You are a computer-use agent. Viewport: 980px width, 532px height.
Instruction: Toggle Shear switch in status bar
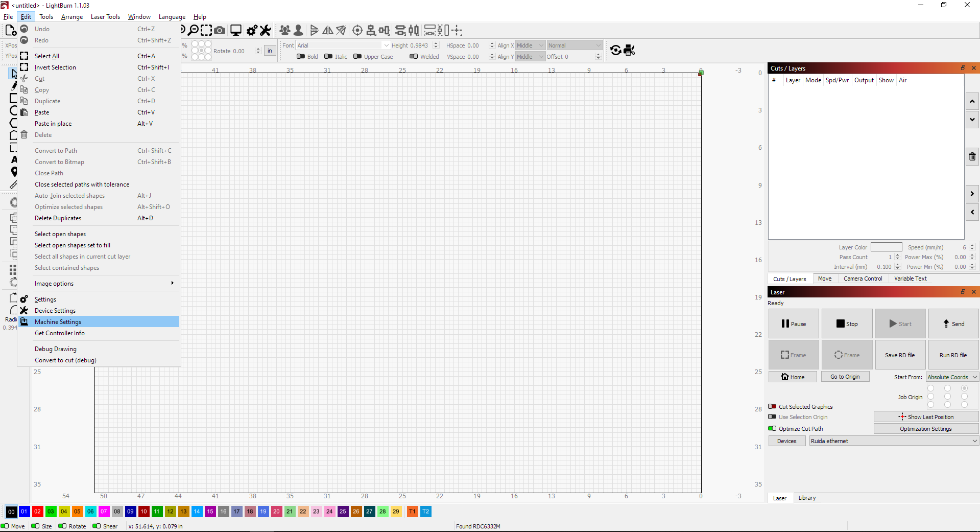[x=97, y=526]
